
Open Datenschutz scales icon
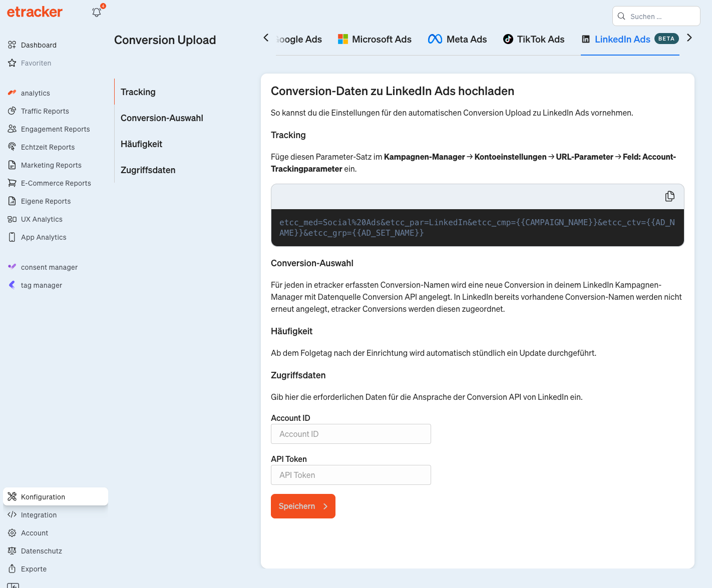[x=12, y=551]
